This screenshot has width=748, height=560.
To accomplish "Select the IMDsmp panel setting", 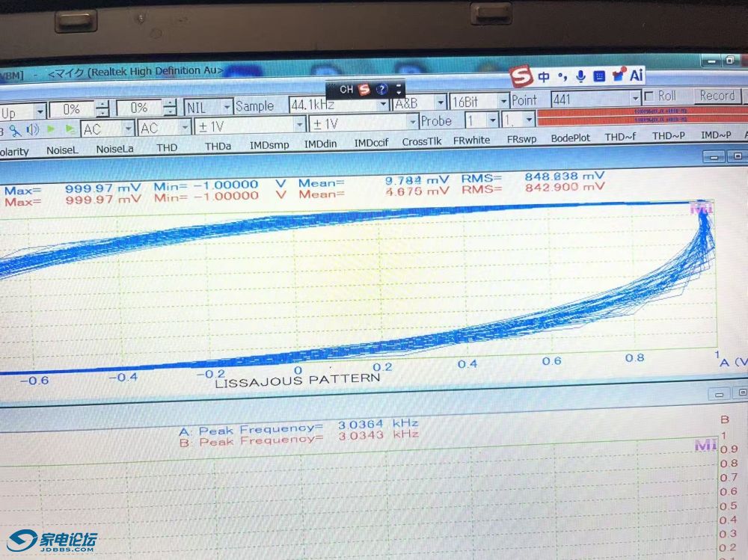I will 269,145.
